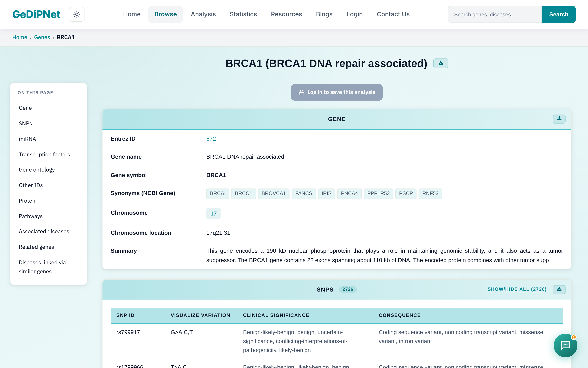The image size is (588, 368).
Task: Go to the Analysis page
Action: tap(203, 14)
